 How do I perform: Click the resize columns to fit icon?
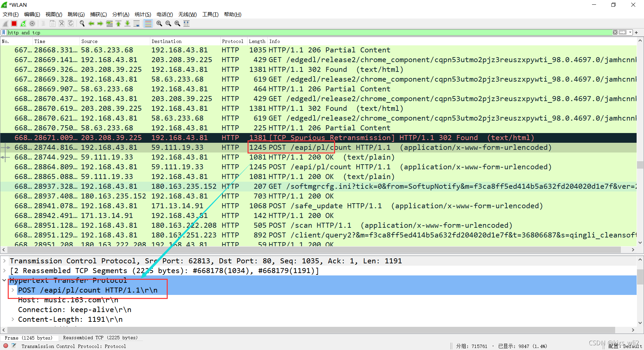coord(186,24)
